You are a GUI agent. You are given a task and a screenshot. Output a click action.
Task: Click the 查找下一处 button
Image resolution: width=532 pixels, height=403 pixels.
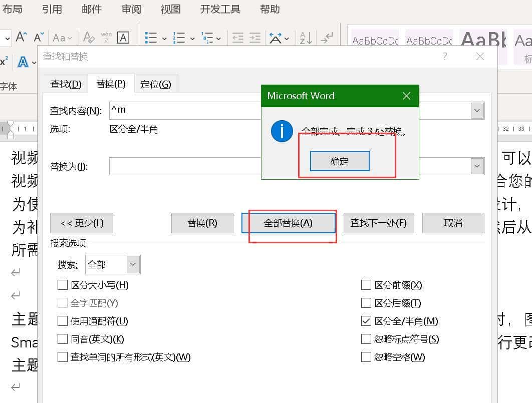[379, 223]
